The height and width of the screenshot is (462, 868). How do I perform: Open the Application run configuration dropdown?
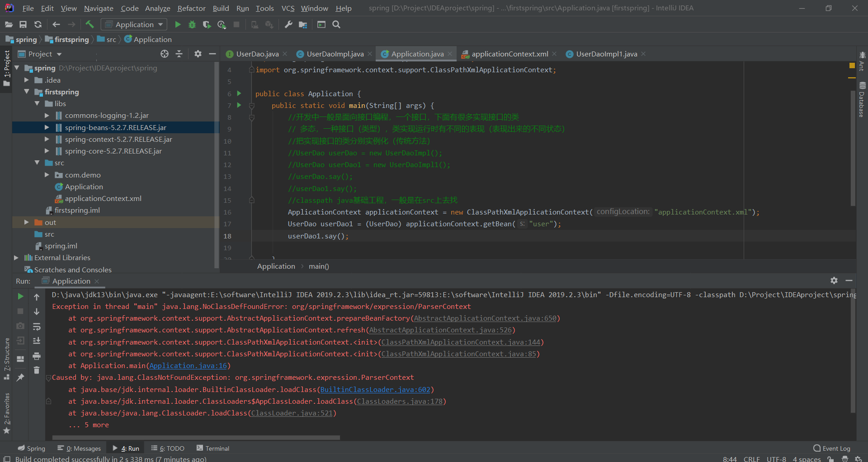[133, 24]
